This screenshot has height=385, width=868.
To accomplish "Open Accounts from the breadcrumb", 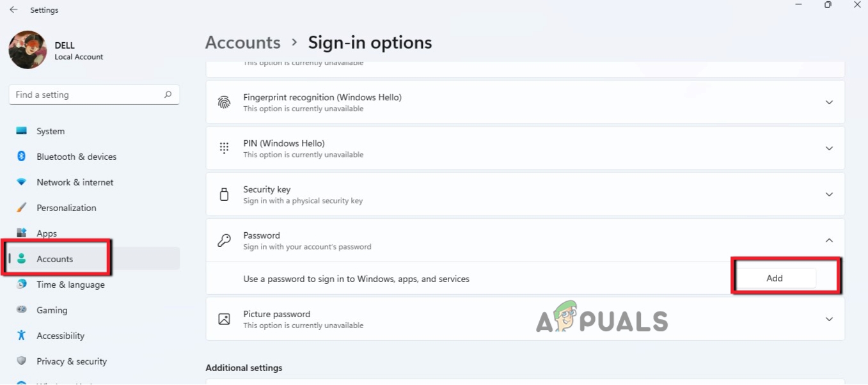I will (242, 42).
